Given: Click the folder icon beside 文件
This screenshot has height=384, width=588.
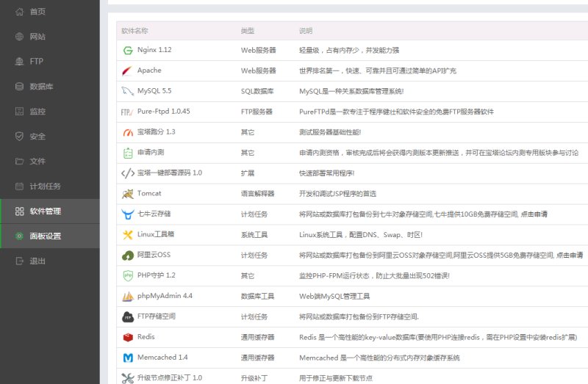Looking at the screenshot, I should click(20, 161).
